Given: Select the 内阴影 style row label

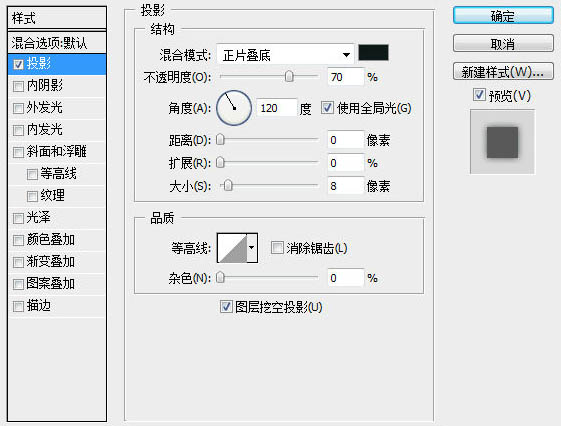Looking at the screenshot, I should pos(45,85).
